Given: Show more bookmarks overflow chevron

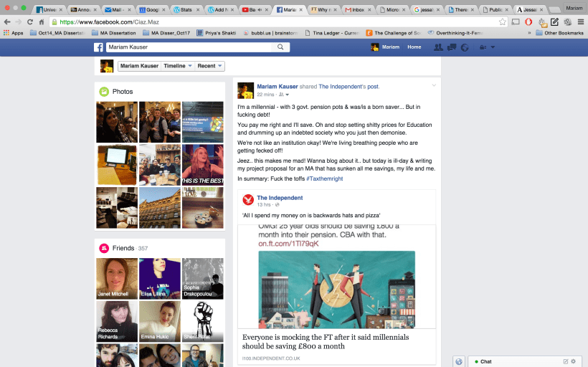Looking at the screenshot, I should 529,33.
